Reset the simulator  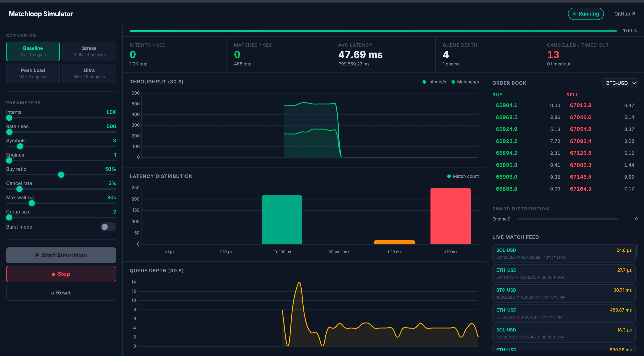tap(61, 293)
